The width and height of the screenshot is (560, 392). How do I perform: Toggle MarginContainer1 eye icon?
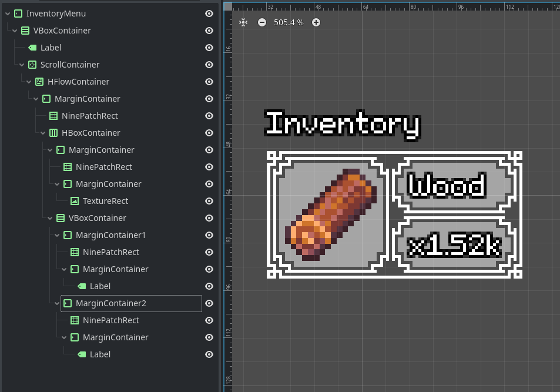tap(209, 235)
